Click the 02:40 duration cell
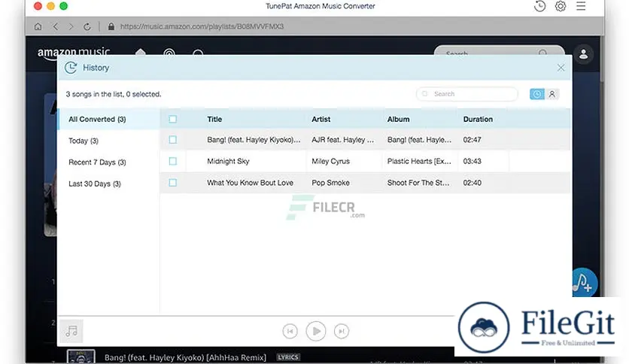 coord(473,183)
